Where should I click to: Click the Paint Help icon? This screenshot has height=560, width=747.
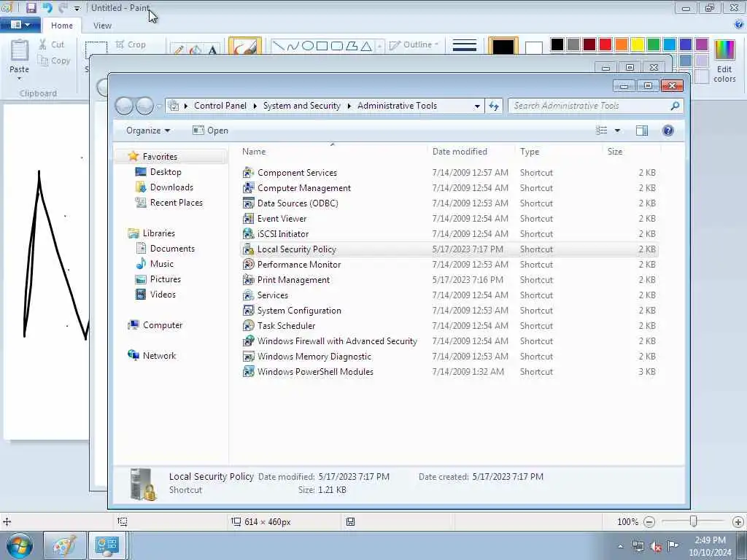pyautogui.click(x=740, y=25)
